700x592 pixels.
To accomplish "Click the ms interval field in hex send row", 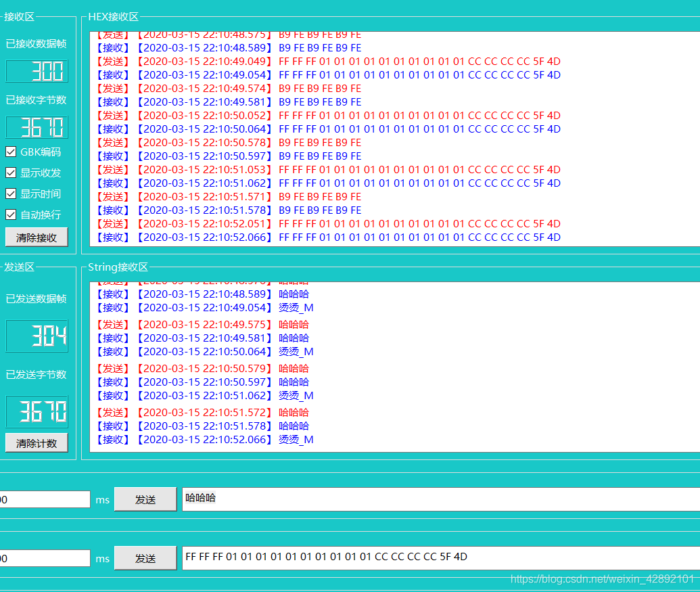I will tap(45, 558).
